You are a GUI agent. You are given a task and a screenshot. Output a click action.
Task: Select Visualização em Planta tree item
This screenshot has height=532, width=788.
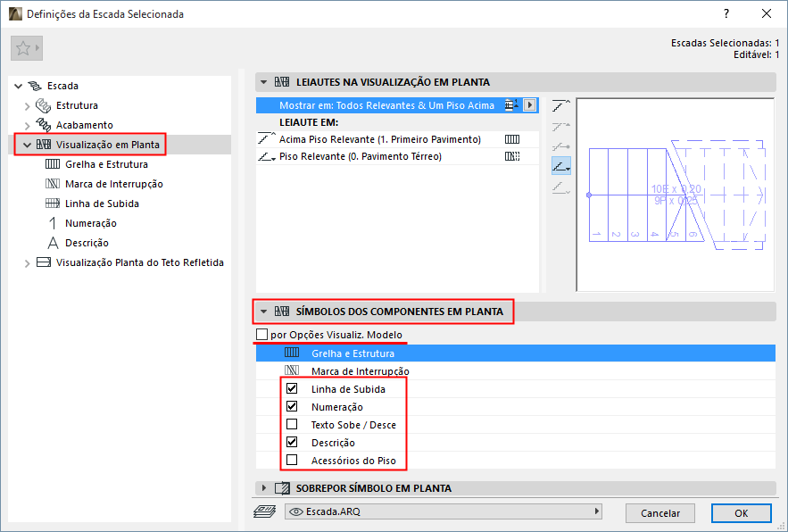tap(108, 145)
